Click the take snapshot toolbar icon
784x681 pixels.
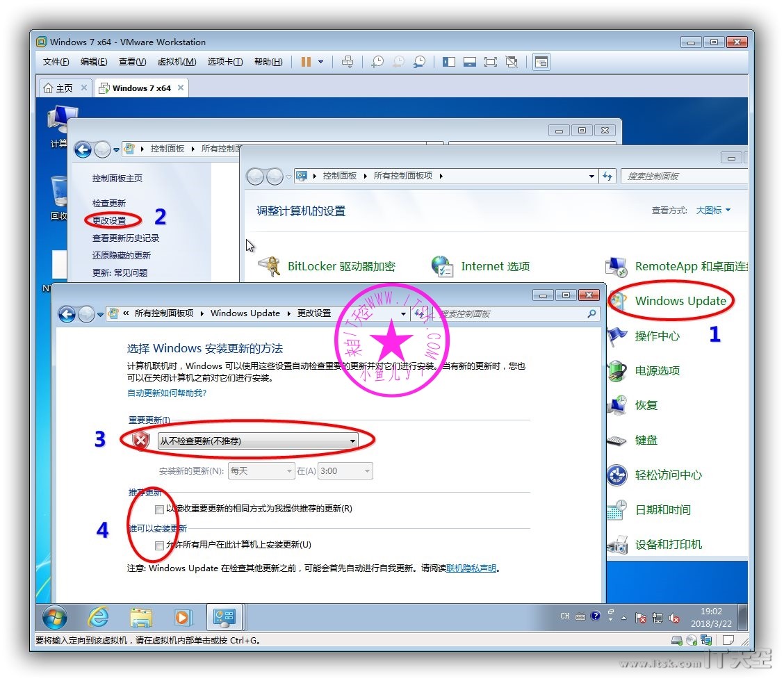pyautogui.click(x=377, y=62)
